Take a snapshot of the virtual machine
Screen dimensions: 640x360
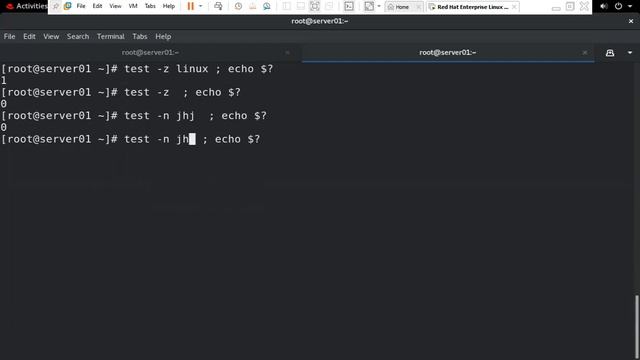[x=238, y=6]
